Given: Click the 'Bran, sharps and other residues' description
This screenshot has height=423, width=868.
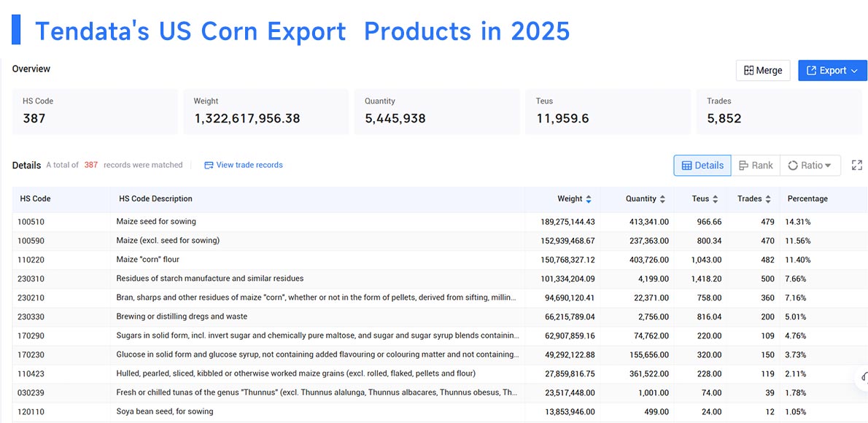Looking at the screenshot, I should tap(317, 298).
